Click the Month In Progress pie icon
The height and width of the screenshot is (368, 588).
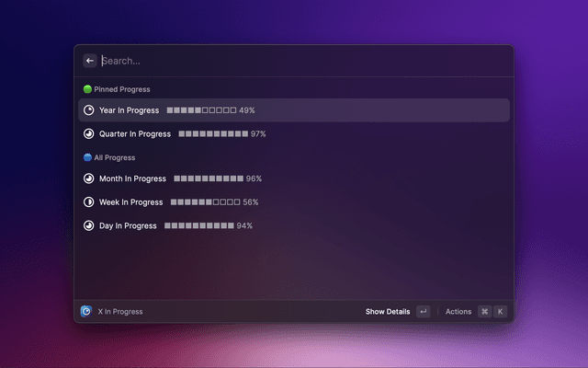click(x=89, y=178)
